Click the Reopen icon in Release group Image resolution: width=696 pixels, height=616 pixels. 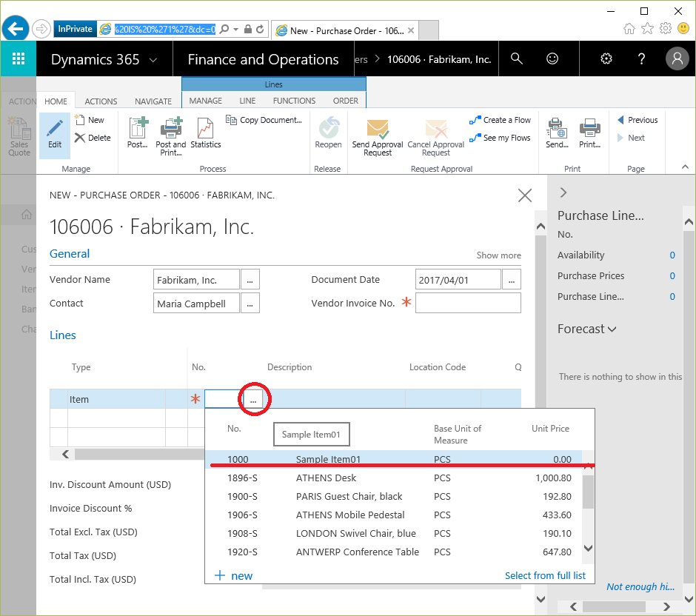328,133
